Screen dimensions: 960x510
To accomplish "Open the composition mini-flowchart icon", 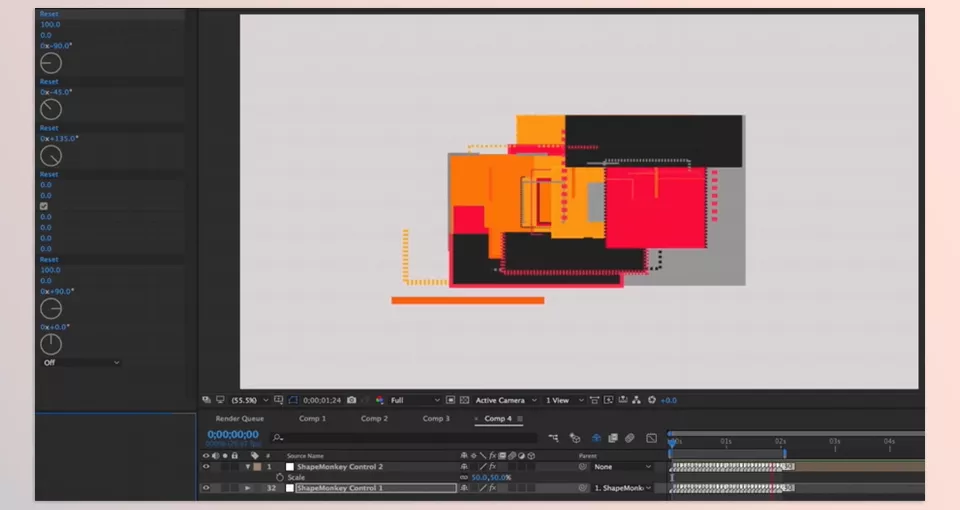I will click(553, 438).
